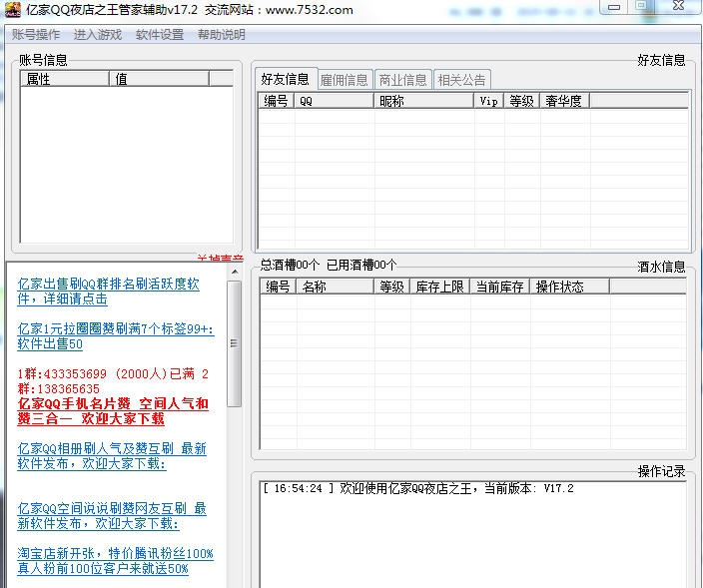Click the 值 column header
703x588 pixels.
[159, 79]
